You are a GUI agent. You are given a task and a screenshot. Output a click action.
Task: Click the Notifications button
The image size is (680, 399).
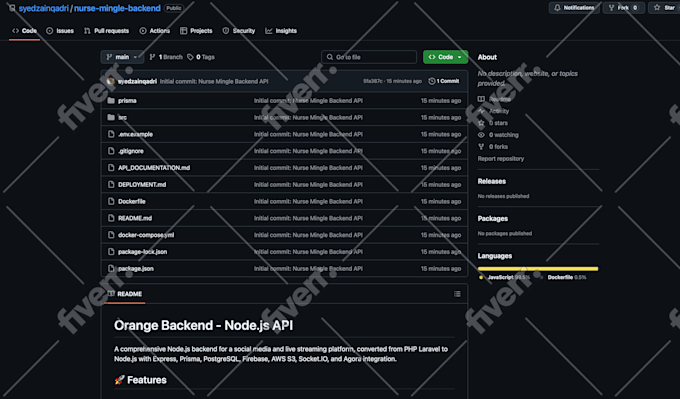[574, 8]
